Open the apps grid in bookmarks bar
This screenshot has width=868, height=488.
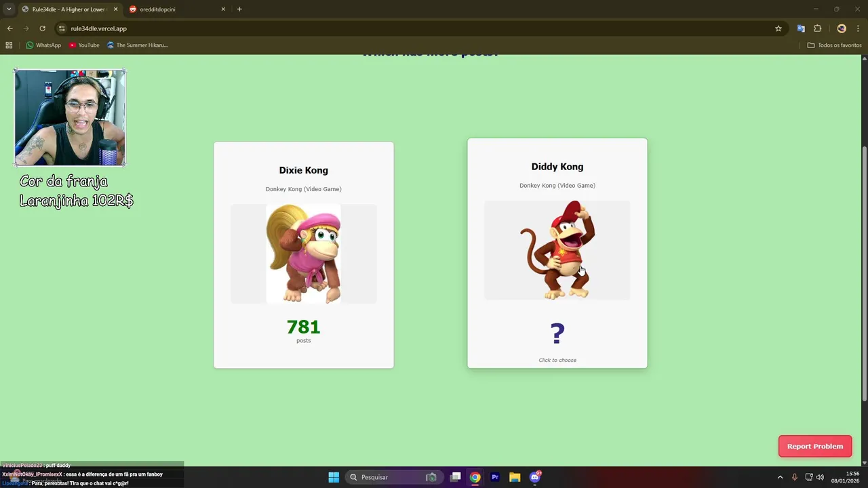click(x=9, y=45)
